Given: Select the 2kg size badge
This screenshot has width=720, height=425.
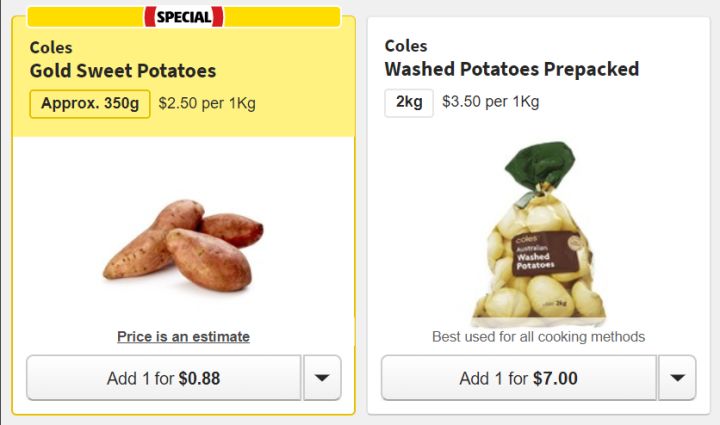Looking at the screenshot, I should 409,103.
